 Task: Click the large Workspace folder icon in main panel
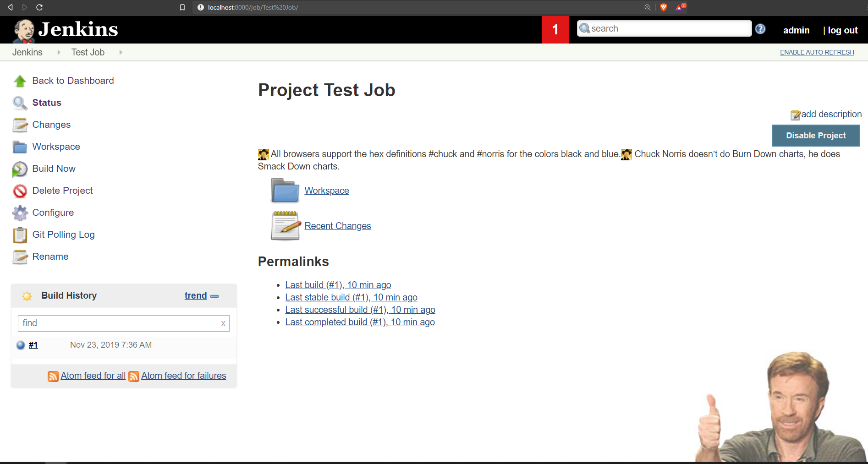(285, 191)
